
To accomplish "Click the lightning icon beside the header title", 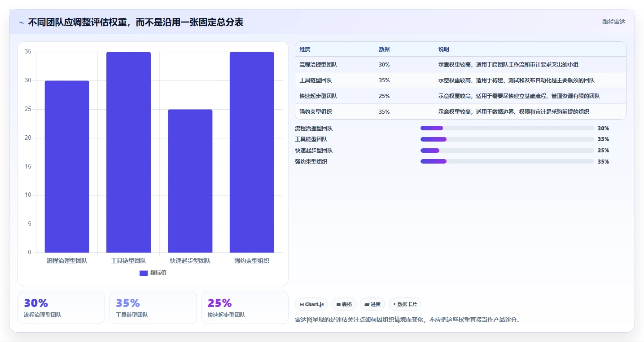I will [21, 22].
